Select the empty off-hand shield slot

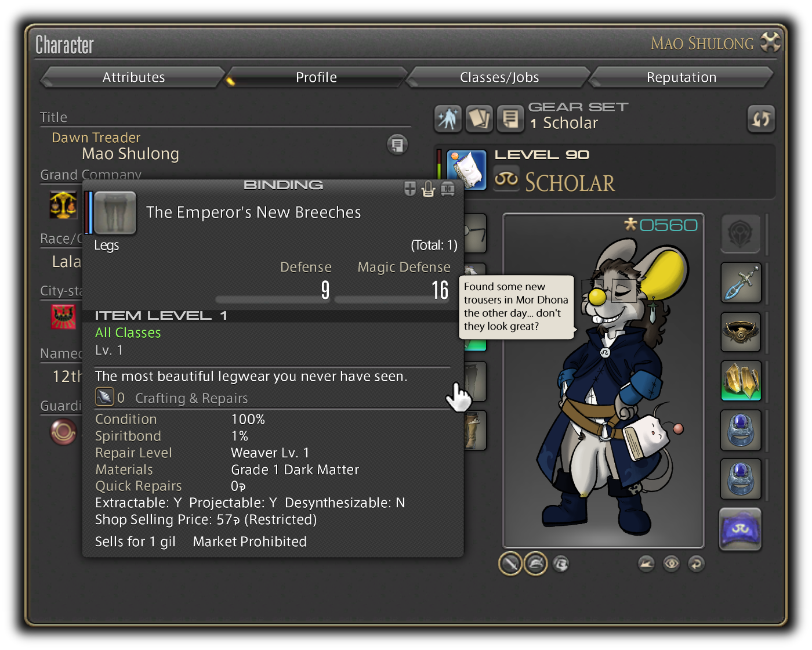(x=741, y=233)
